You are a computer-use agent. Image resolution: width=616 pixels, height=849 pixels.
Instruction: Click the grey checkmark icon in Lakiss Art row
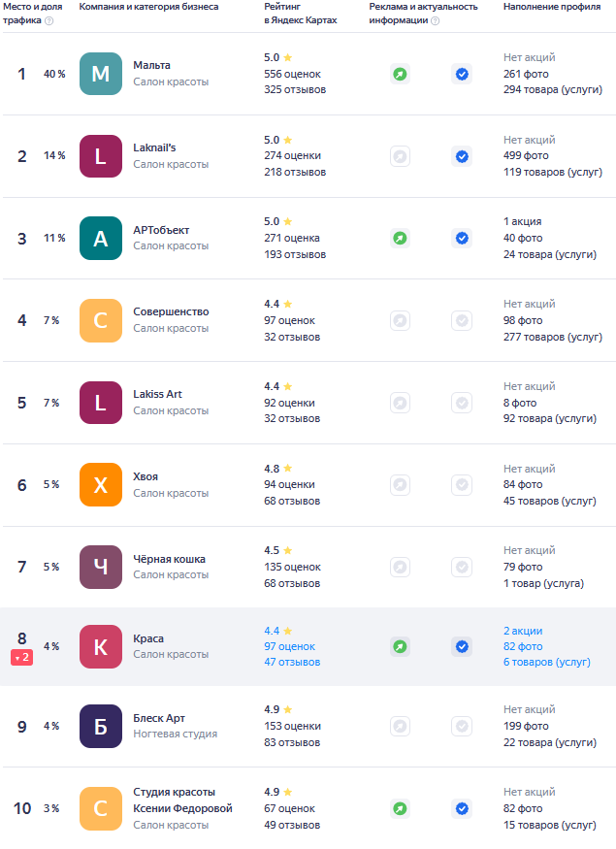tap(462, 403)
